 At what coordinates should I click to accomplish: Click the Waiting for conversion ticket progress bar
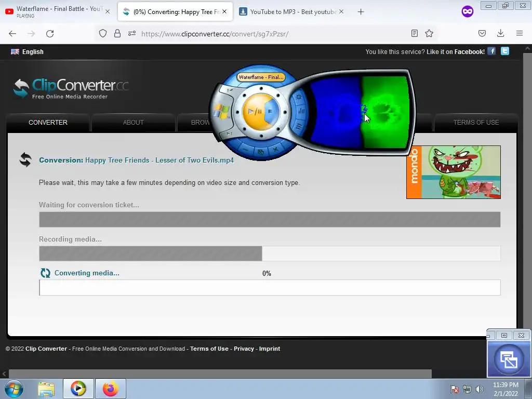click(270, 220)
